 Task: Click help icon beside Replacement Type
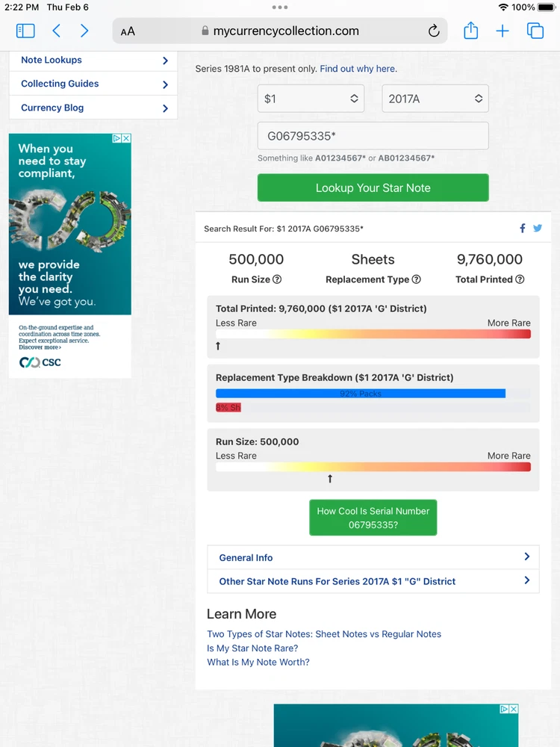pos(417,279)
